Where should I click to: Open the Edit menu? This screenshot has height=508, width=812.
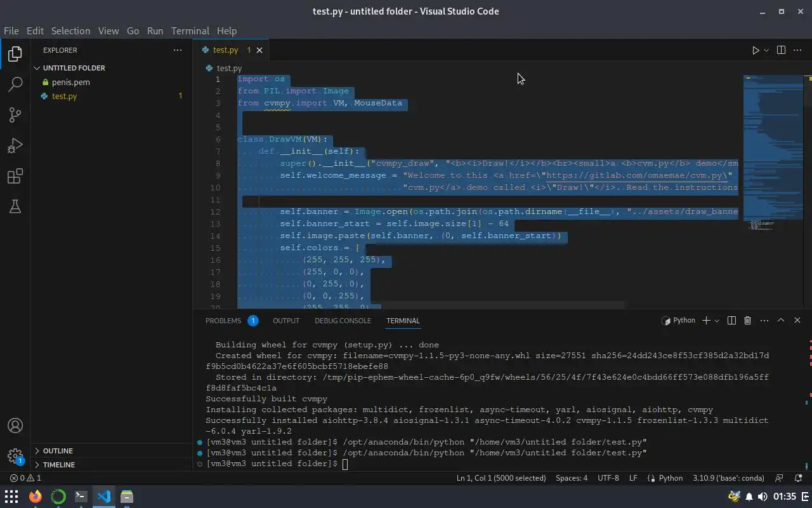[x=35, y=30]
